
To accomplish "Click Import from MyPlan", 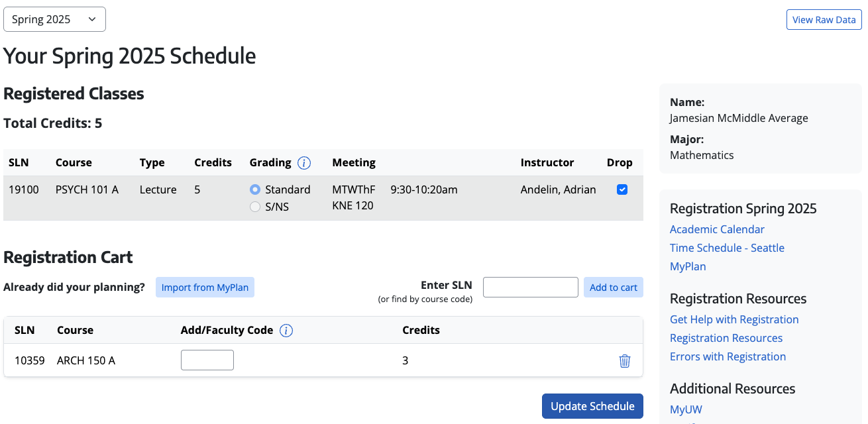I will pyautogui.click(x=205, y=287).
